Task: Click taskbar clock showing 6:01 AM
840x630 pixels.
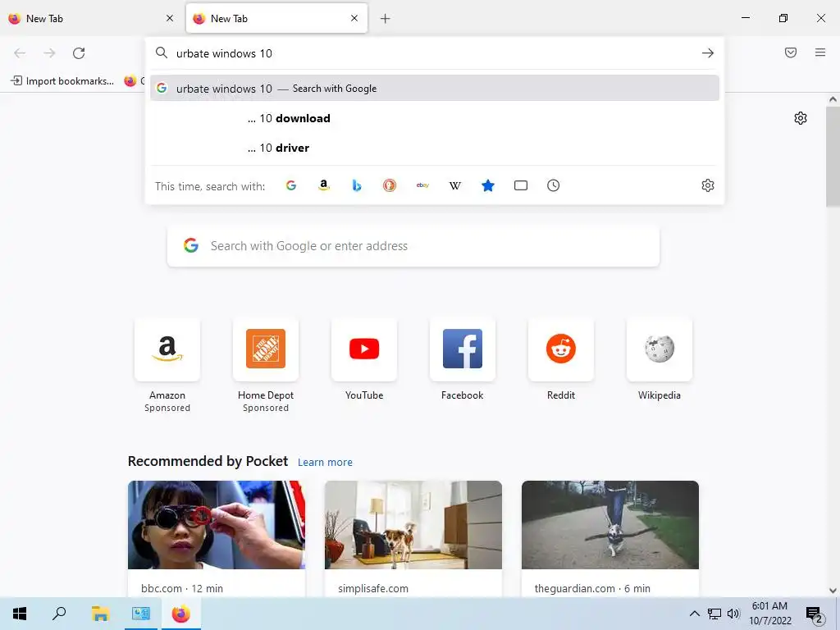Action: (769, 614)
